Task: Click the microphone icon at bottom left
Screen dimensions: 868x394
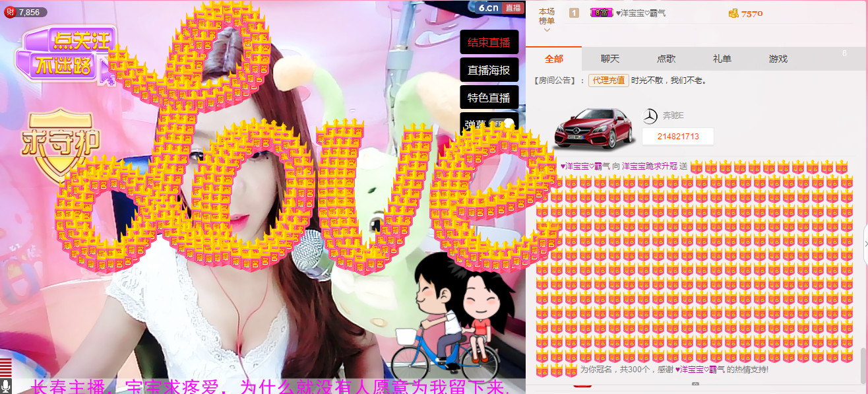Action: click(6, 386)
